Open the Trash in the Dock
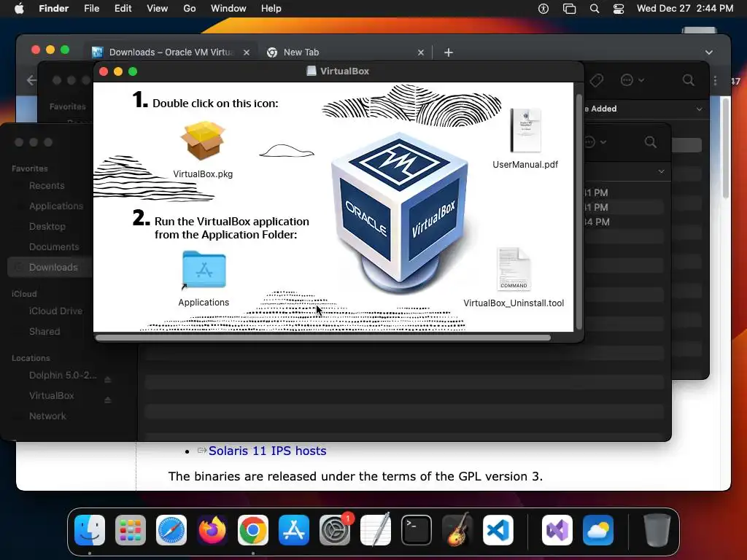747x560 pixels. [x=657, y=530]
